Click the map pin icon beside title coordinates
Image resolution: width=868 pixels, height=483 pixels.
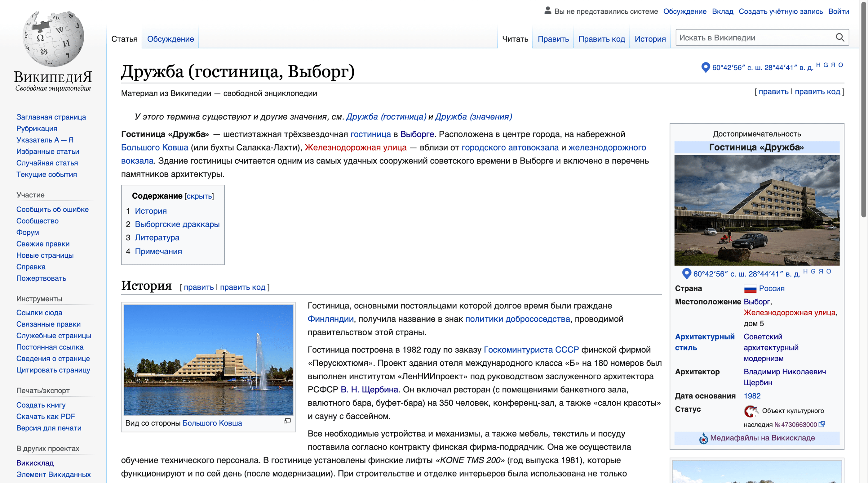[x=705, y=67]
